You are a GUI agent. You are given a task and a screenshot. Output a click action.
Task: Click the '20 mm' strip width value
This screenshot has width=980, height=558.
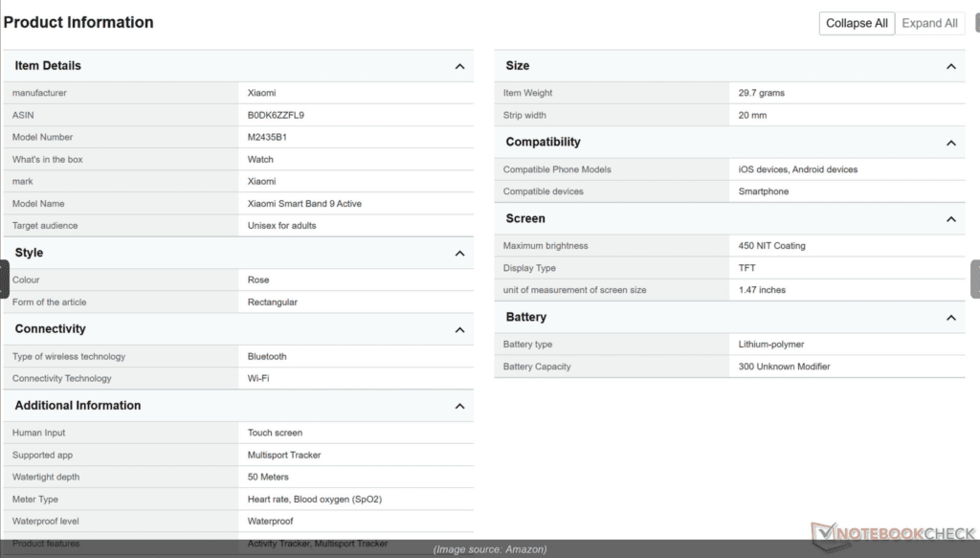coord(752,115)
